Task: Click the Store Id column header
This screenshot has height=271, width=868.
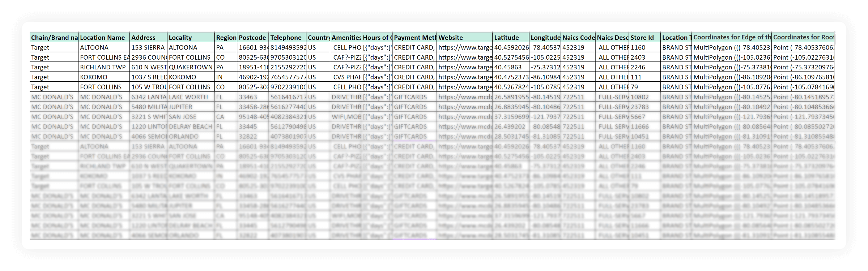Action: pyautogui.click(x=642, y=38)
